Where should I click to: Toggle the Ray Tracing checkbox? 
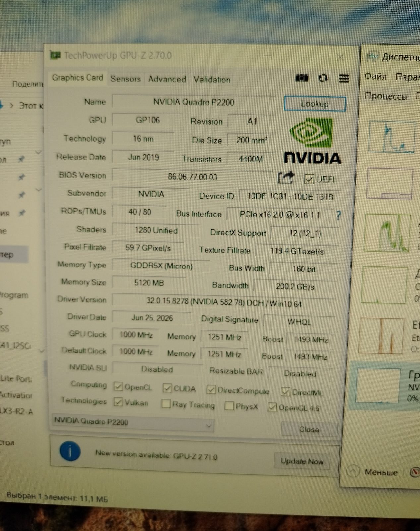point(166,404)
